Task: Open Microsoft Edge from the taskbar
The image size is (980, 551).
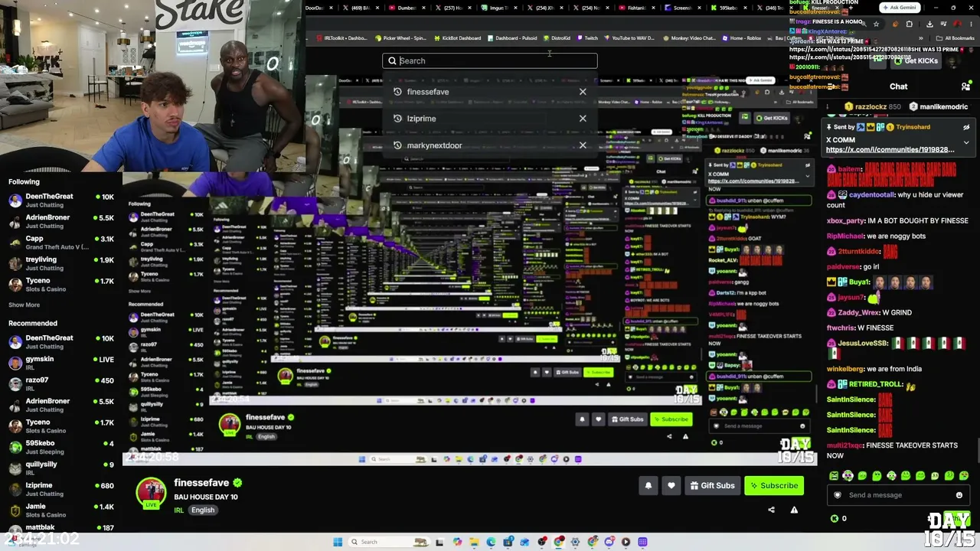Action: click(x=491, y=542)
